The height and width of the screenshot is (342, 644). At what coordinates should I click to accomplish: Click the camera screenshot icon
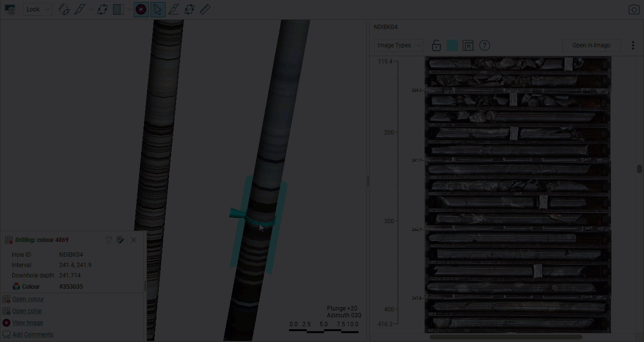pos(634,9)
